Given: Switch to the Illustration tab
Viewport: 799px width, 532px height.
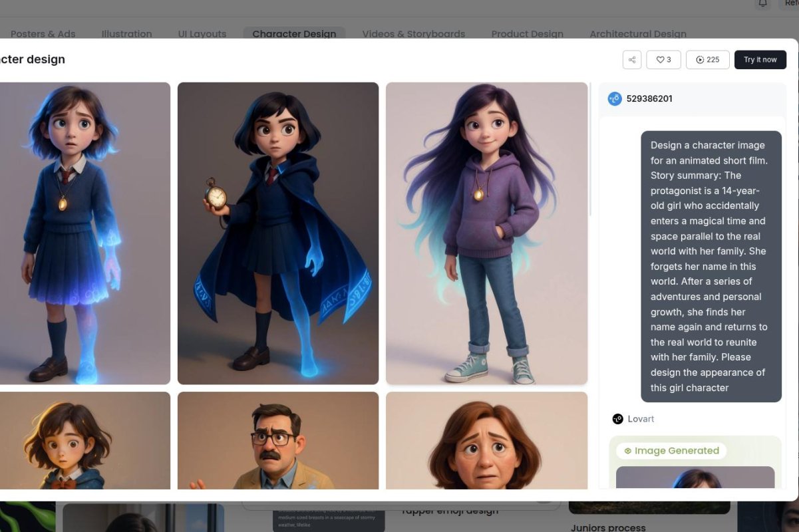Looking at the screenshot, I should (126, 34).
